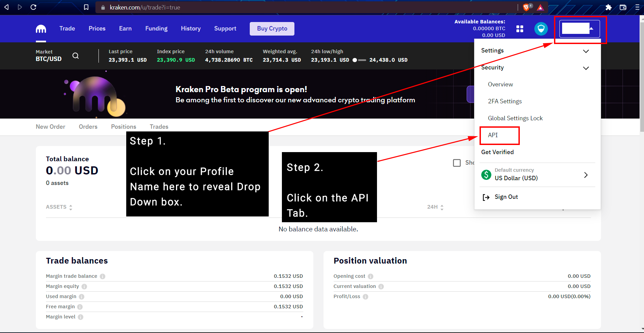Open the Funding menu
The width and height of the screenshot is (644, 333).
coord(156,29)
